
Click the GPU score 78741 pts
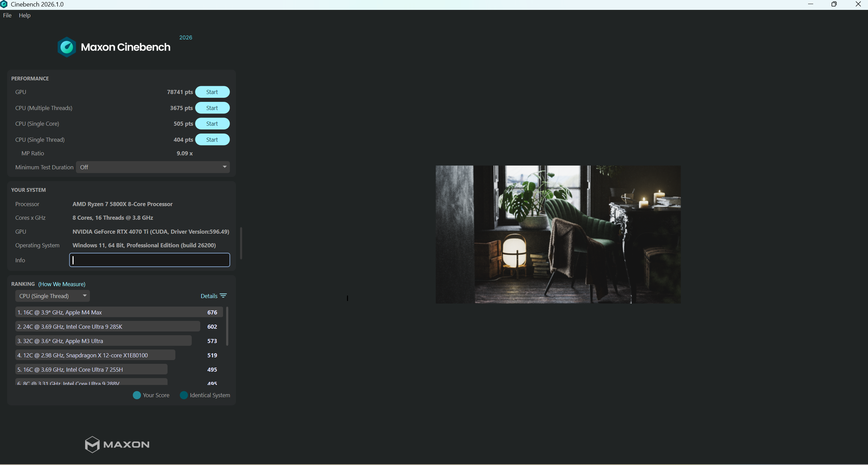(180, 92)
